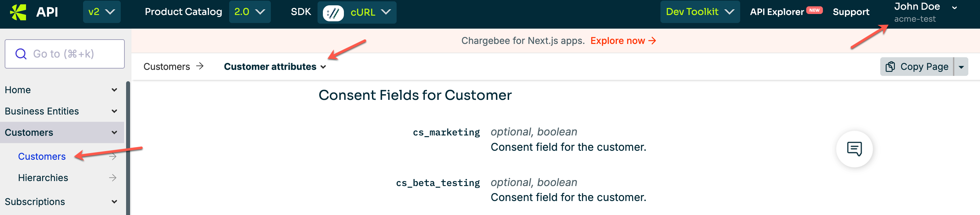Open the Product Catalog 2.0 dropdown
Screen dimensions: 980x215
[250, 12]
